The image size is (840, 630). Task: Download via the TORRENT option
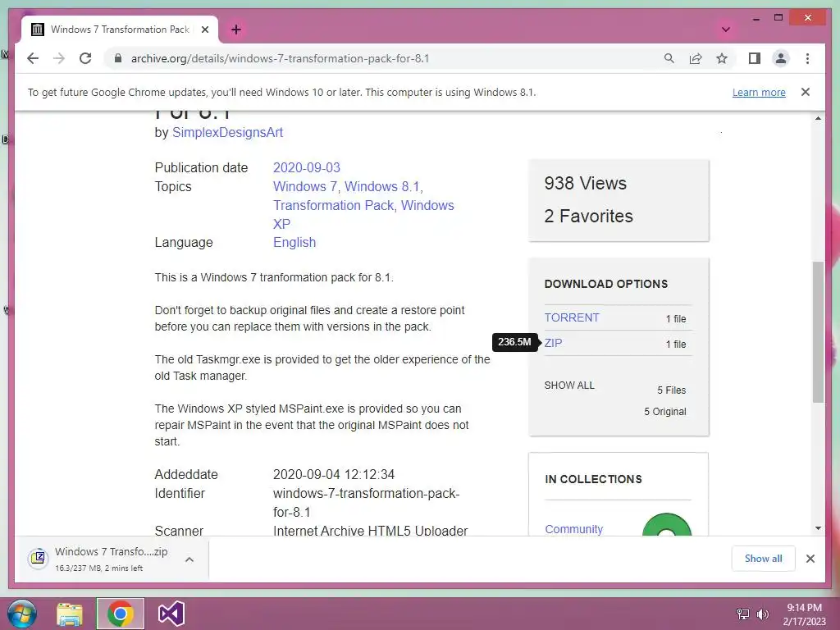pos(572,317)
